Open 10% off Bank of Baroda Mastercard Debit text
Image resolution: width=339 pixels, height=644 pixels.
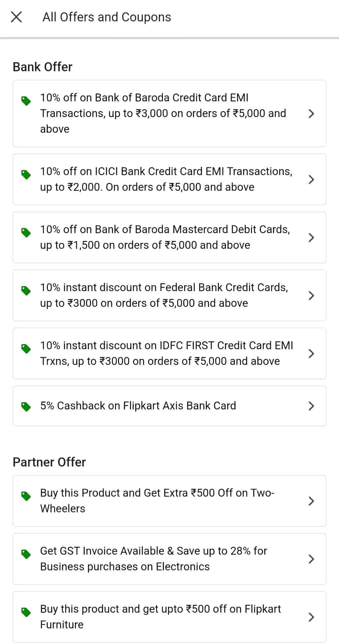tap(165, 237)
